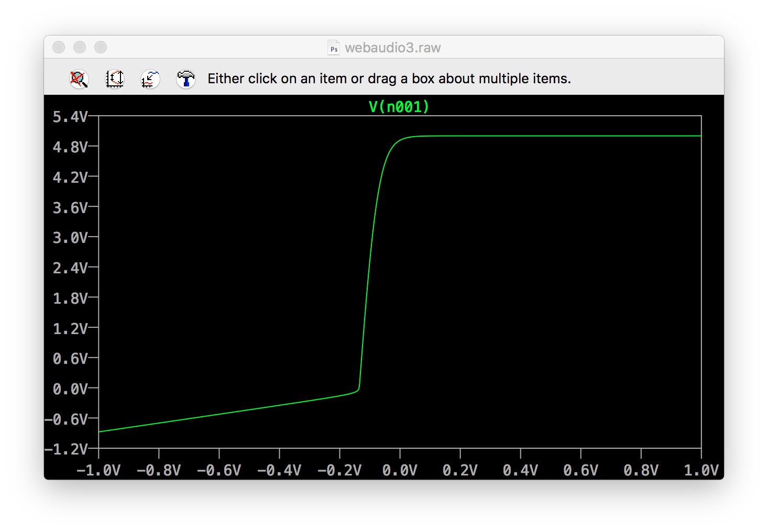This screenshot has width=768, height=532.
Task: Click the 0.6V horizontal axis tick label
Action: (x=580, y=470)
